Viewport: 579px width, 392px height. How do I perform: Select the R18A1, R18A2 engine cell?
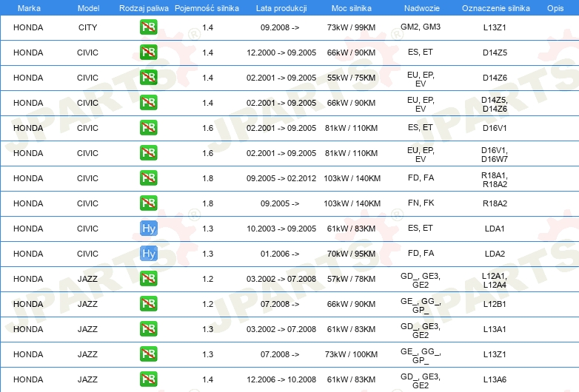[x=495, y=180]
